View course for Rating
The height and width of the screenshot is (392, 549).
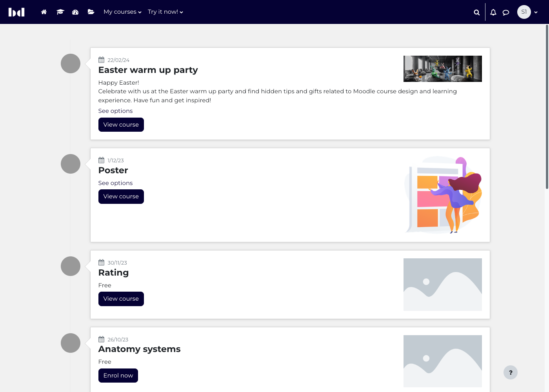(x=121, y=299)
